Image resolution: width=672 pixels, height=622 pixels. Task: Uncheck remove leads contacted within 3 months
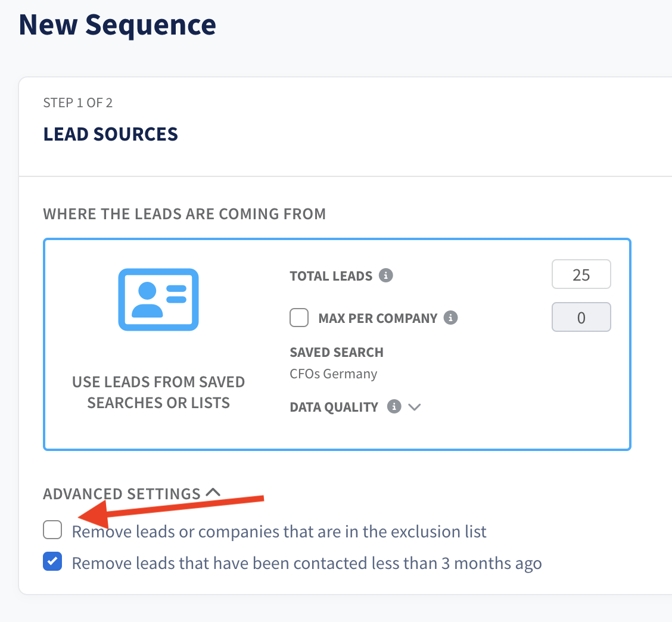[x=52, y=562]
